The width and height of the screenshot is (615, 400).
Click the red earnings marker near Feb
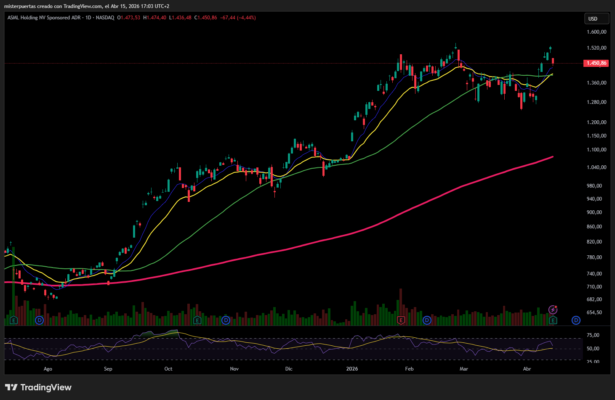point(400,320)
